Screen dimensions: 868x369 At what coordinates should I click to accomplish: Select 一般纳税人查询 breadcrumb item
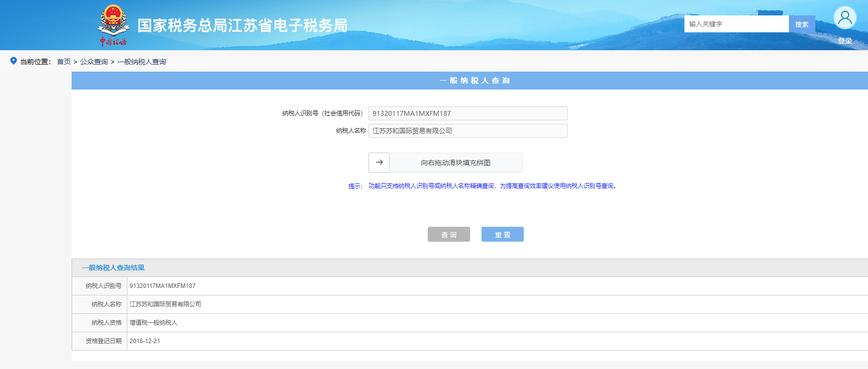click(142, 62)
